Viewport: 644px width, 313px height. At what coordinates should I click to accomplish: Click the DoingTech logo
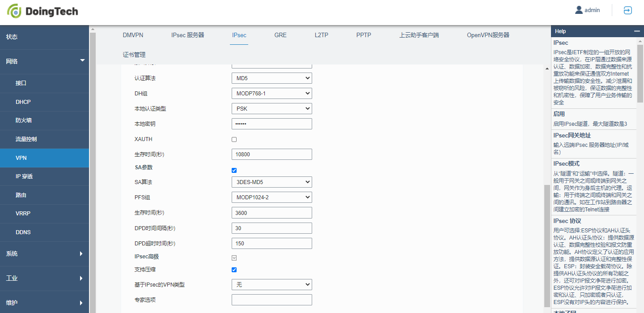point(42,12)
